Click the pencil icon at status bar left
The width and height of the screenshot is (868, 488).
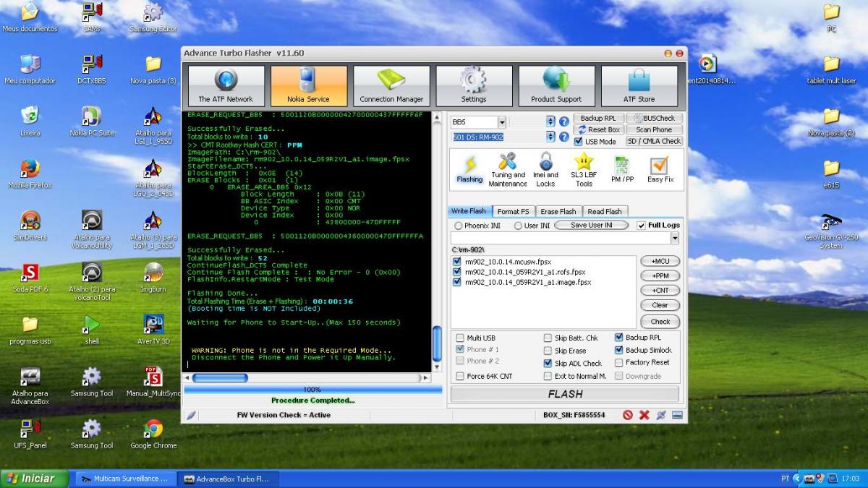(191, 415)
